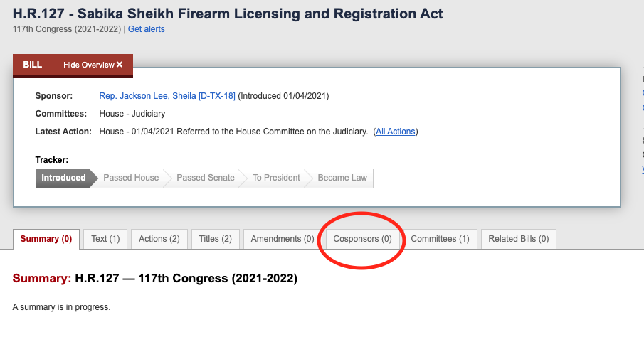Open sponsor Rep. Jackson Lee, Sheila link
This screenshot has height=342, width=644.
[167, 96]
